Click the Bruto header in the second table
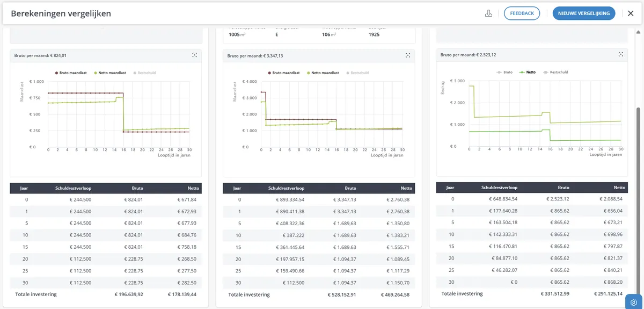 [350, 188]
